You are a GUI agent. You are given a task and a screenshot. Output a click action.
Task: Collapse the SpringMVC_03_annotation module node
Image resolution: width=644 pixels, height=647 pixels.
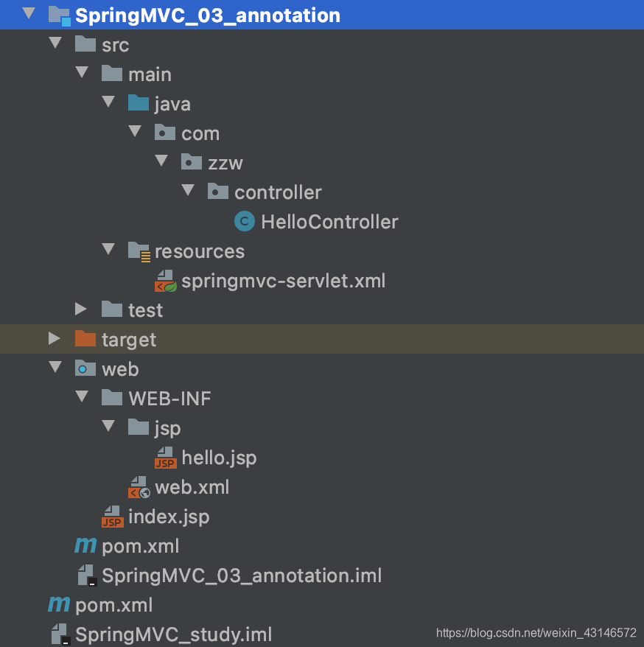29,13
